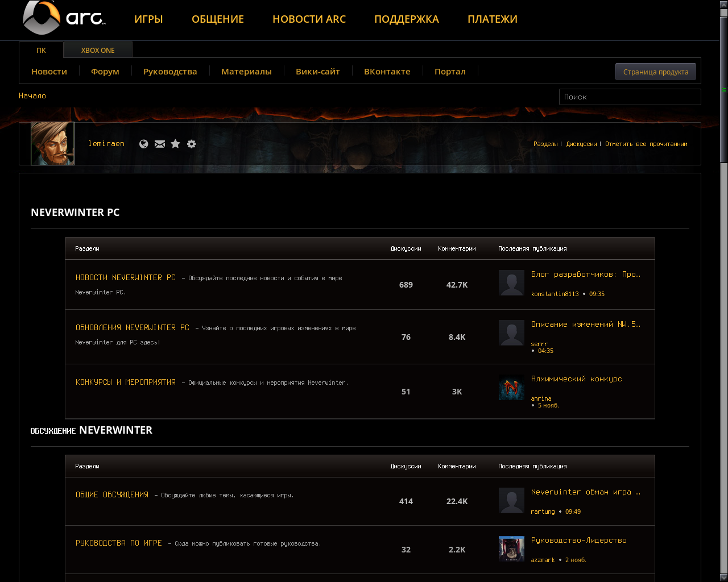Open the Руководство-Лидерство post

tap(580, 541)
